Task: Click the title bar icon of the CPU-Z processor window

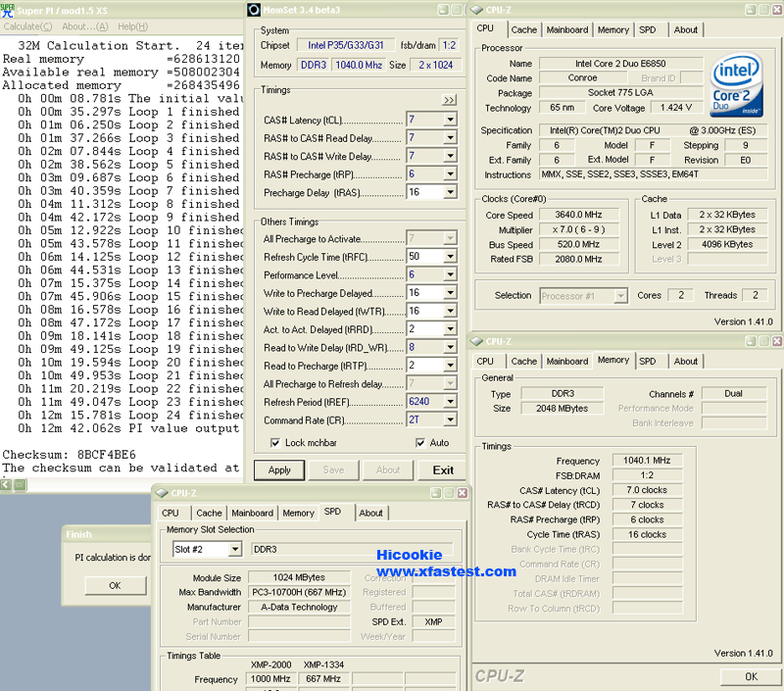Action: [x=476, y=10]
